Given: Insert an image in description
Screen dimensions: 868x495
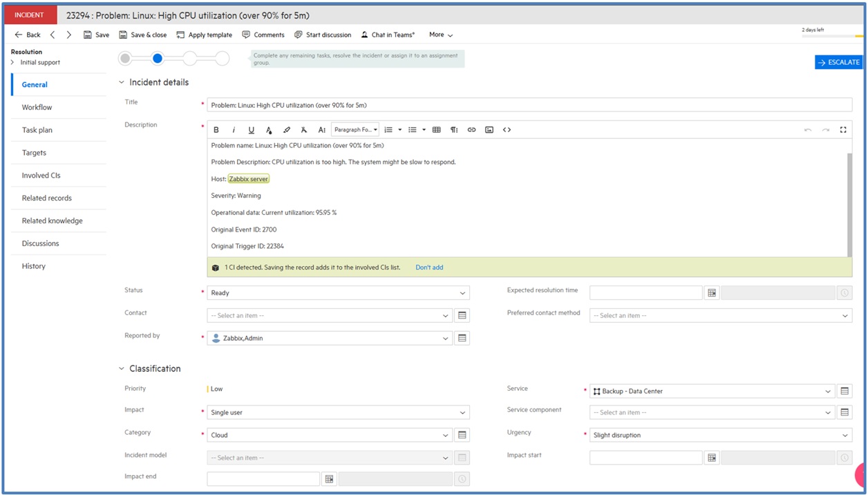Looking at the screenshot, I should coord(489,130).
